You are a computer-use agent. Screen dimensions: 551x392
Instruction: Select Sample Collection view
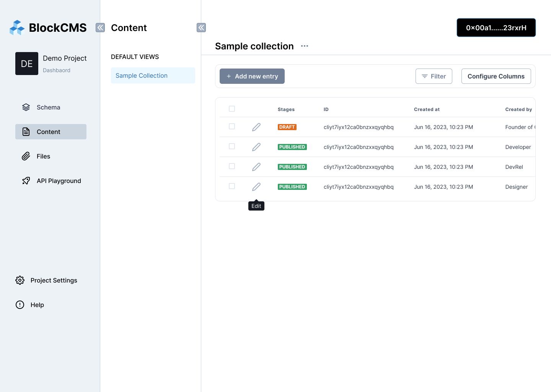coord(153,75)
